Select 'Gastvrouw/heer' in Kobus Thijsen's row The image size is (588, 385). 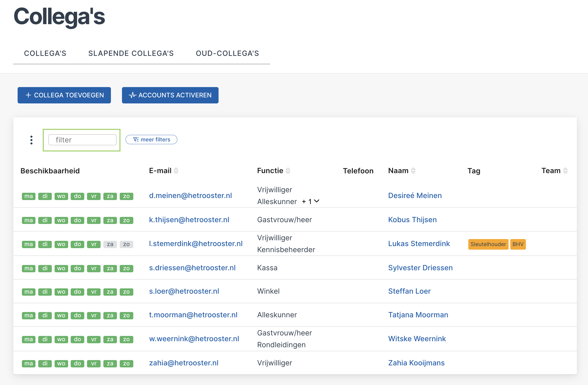(284, 220)
